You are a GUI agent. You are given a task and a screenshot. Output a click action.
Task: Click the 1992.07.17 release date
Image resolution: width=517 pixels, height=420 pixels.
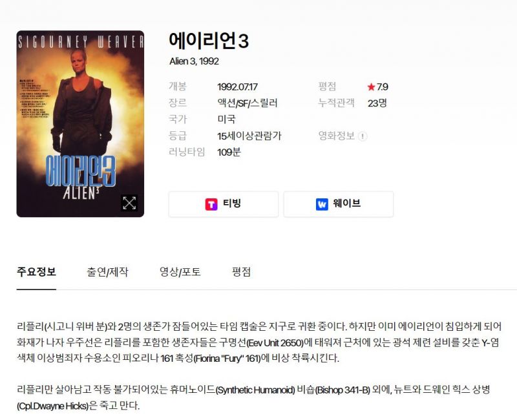tap(237, 87)
